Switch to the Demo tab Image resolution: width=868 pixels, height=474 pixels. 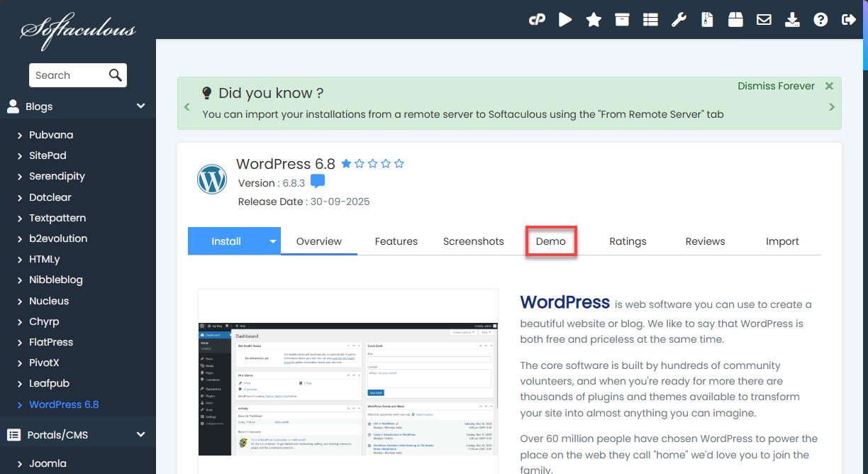pos(550,241)
